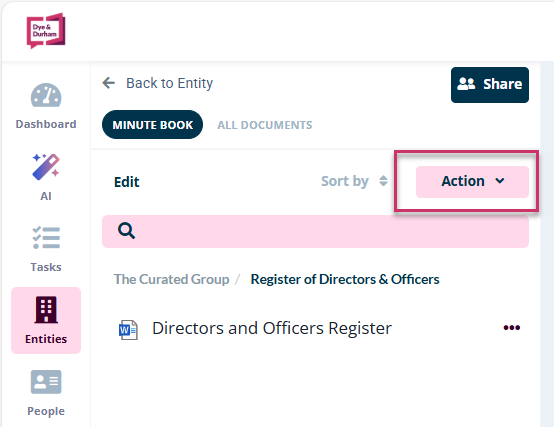This screenshot has width=554, height=427.
Task: Click the Sort by up-down arrows
Action: (x=383, y=181)
